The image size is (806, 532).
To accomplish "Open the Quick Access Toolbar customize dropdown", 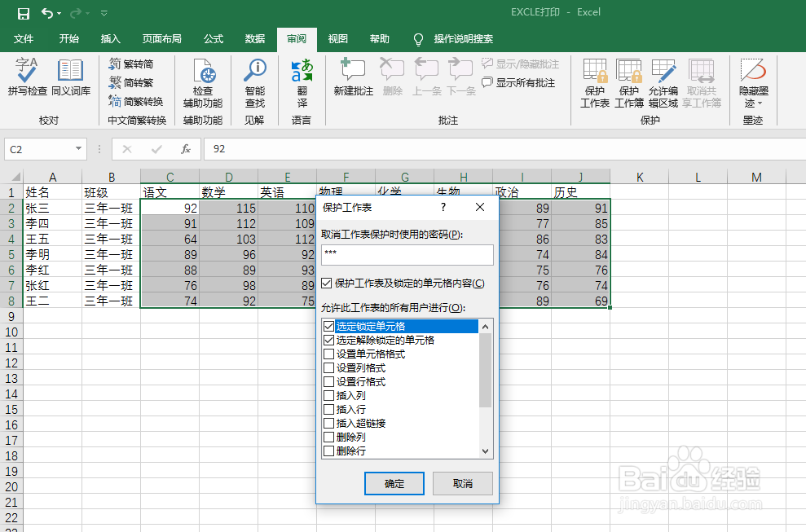I will [104, 13].
